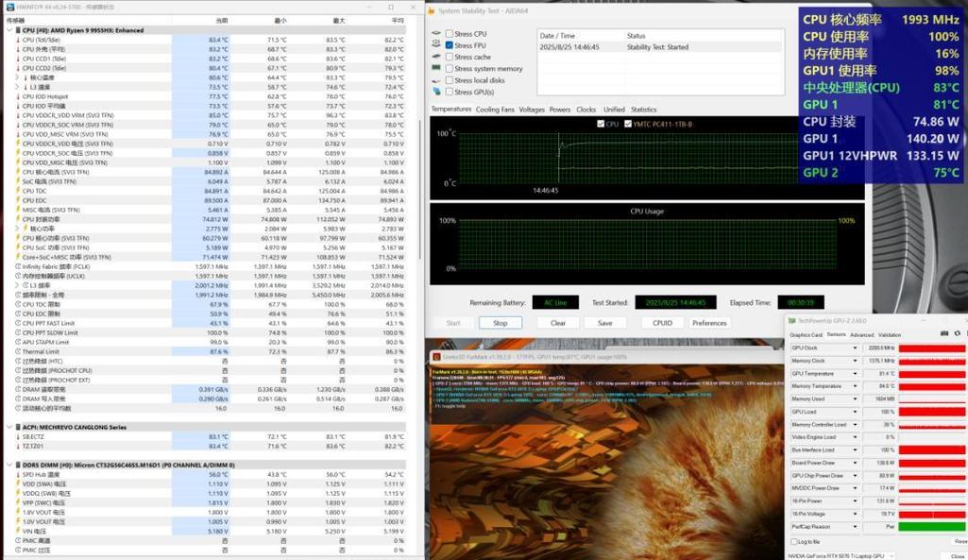The height and width of the screenshot is (560, 968).
Task: Open the Board Power Draw sensor dropdown
Action: 855,463
